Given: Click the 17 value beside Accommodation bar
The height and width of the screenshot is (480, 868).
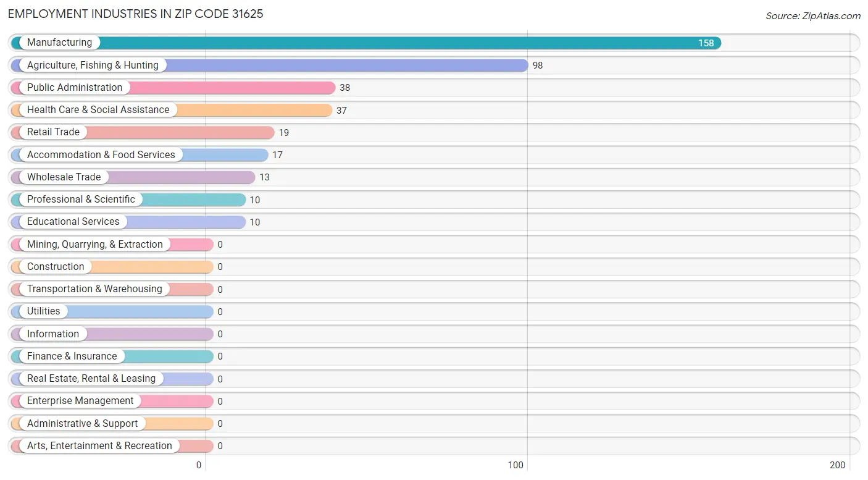Looking at the screenshot, I should 277,155.
